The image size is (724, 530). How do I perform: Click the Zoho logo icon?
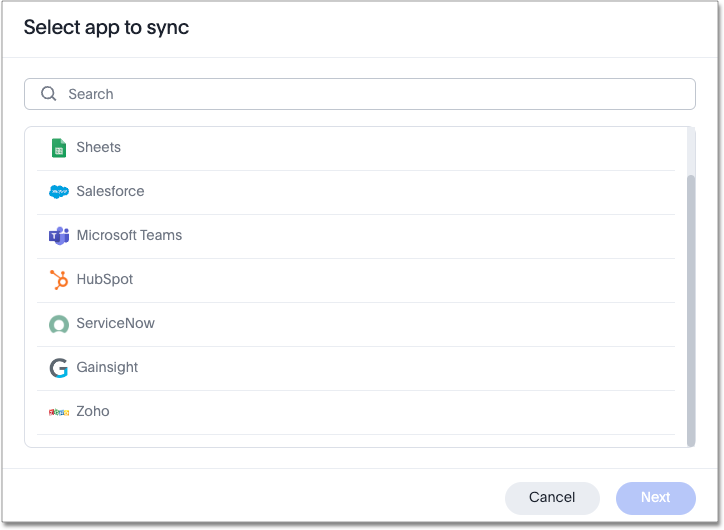click(59, 412)
